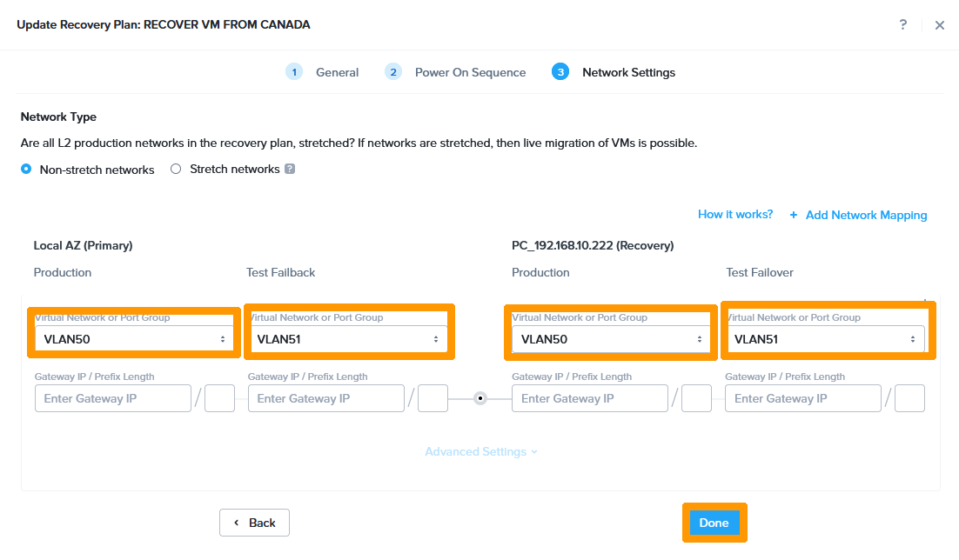The image size is (959, 560).
Task: Switch to General step tab
Action: [337, 72]
